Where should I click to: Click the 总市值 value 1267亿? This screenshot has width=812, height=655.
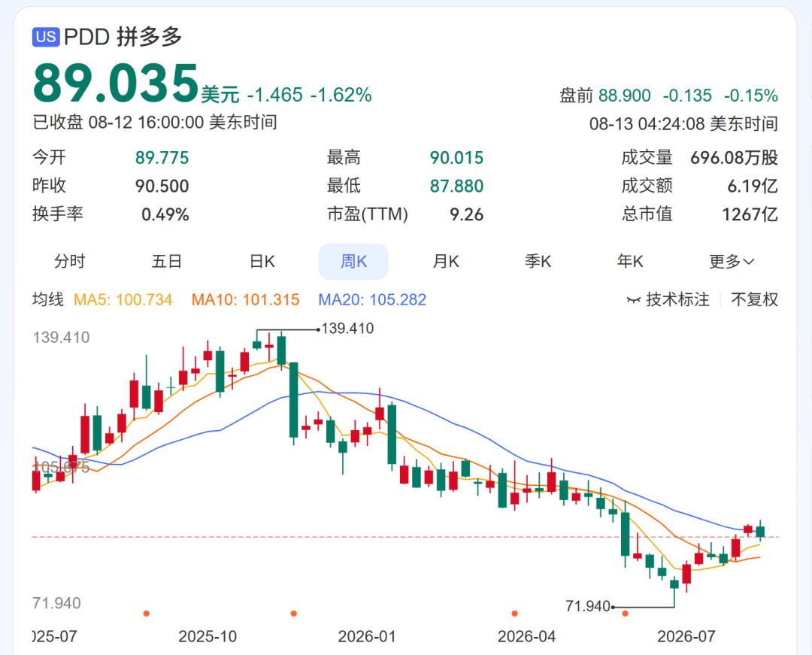point(750,214)
